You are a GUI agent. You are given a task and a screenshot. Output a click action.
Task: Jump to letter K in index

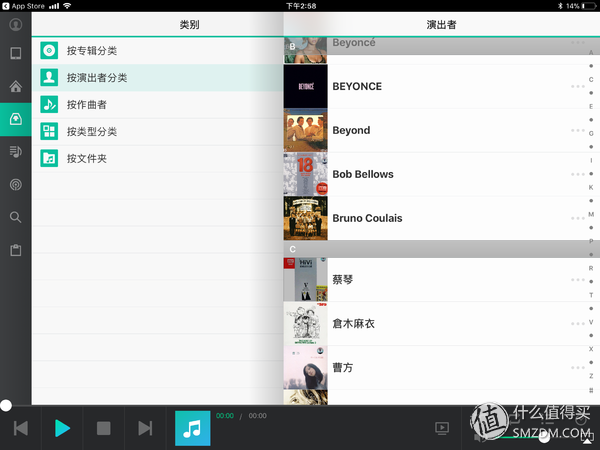(591, 187)
